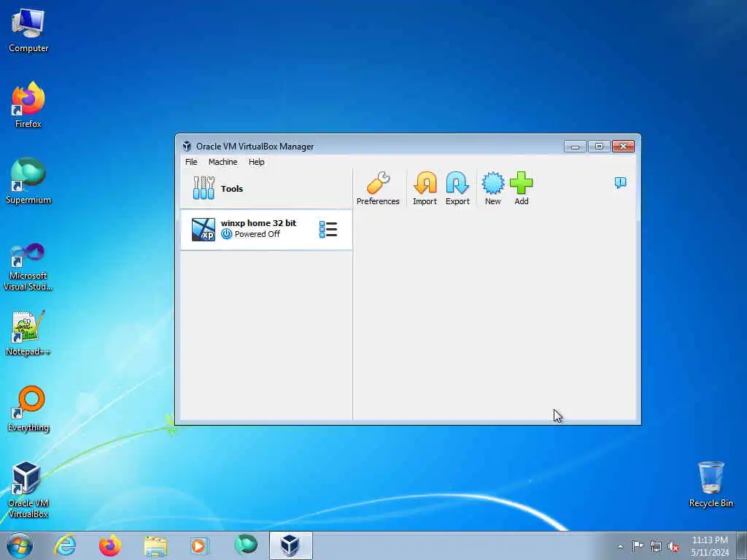Select the Tools entry in sidebar
Screen dimensions: 747x560
[266, 189]
